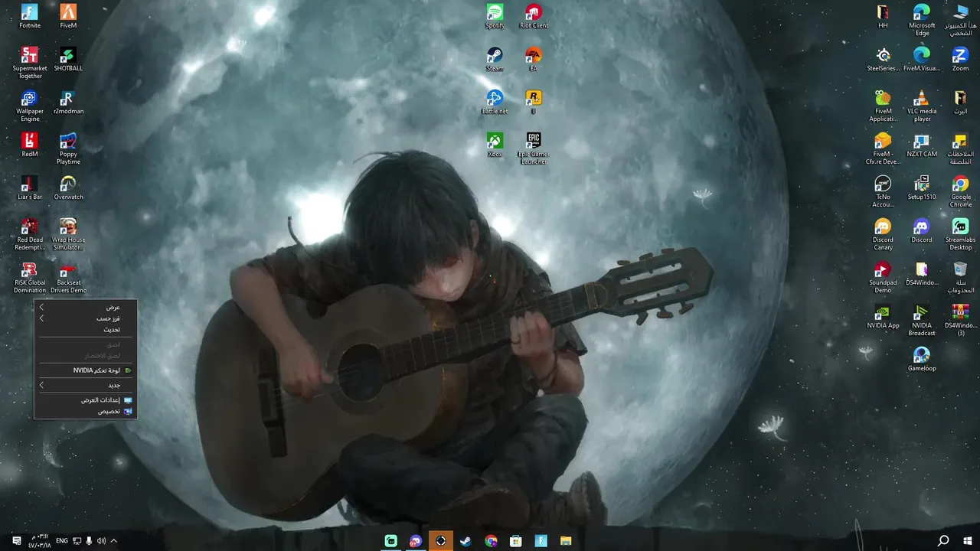The height and width of the screenshot is (551, 980).
Task: Select the Overwatch desktop icon
Action: [68, 187]
